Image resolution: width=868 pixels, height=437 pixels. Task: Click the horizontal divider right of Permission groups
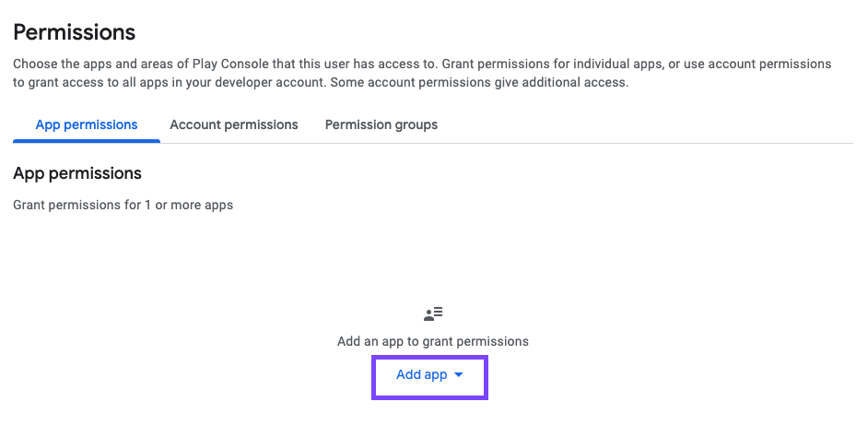pos(645,143)
